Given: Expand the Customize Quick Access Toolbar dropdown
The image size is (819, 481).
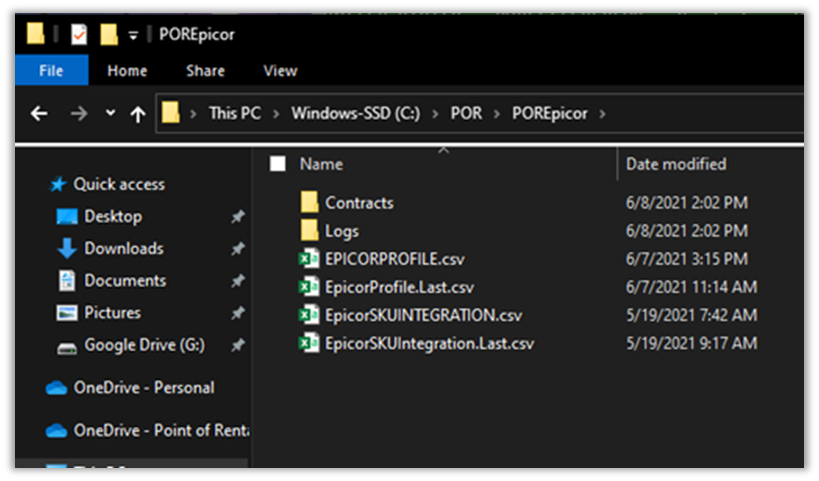Looking at the screenshot, I should click(132, 35).
